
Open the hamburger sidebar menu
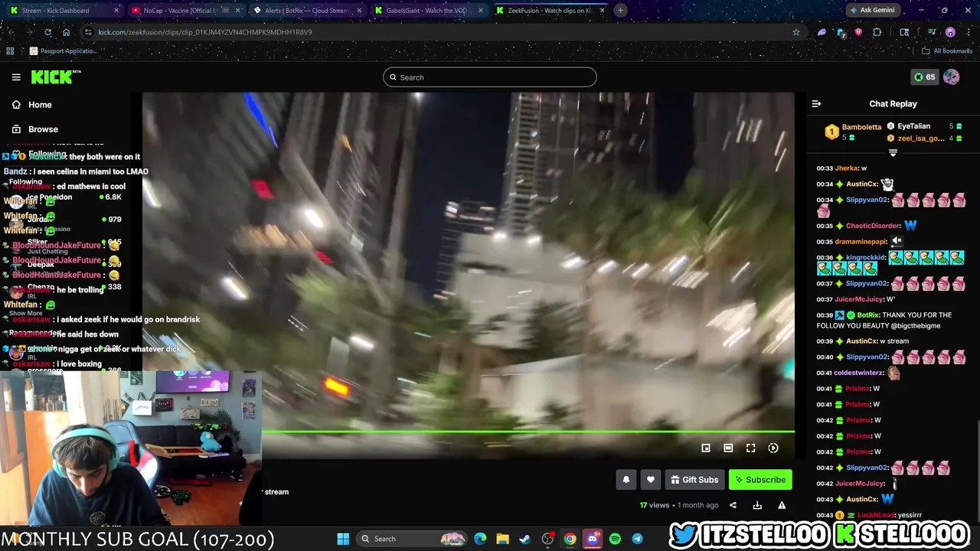tap(16, 77)
